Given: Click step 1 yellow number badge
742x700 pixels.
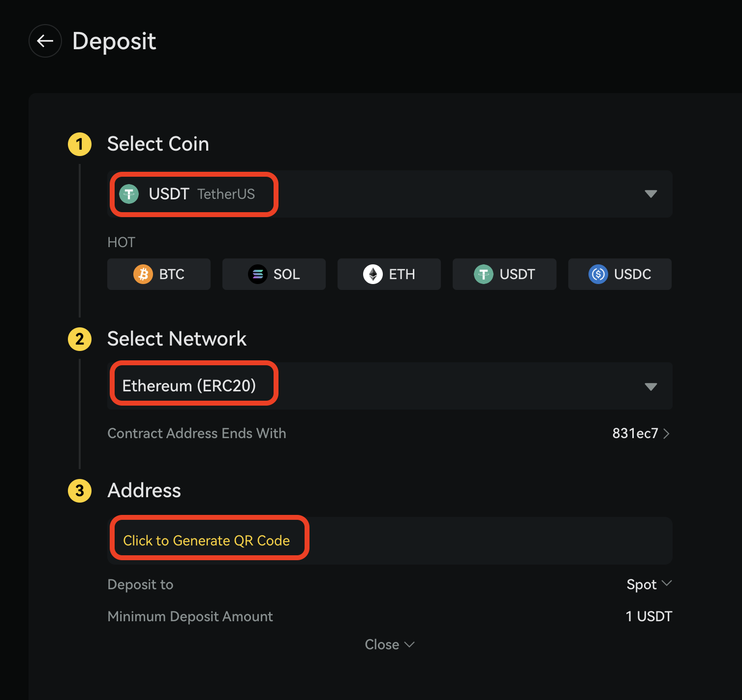Looking at the screenshot, I should [80, 144].
